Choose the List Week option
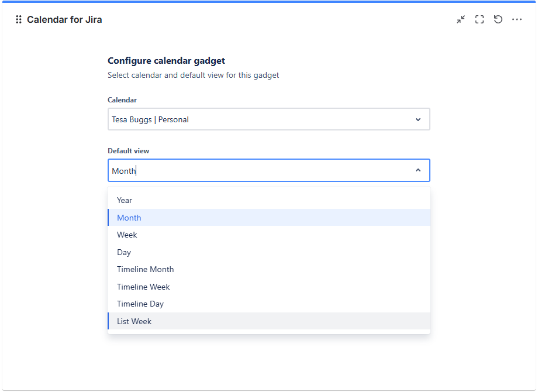The width and height of the screenshot is (538, 392). pyautogui.click(x=134, y=321)
